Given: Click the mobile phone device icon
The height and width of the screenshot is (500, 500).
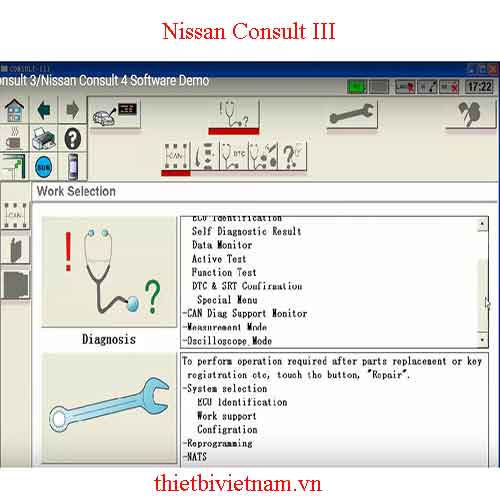Looking at the screenshot, I should [x=73, y=167].
